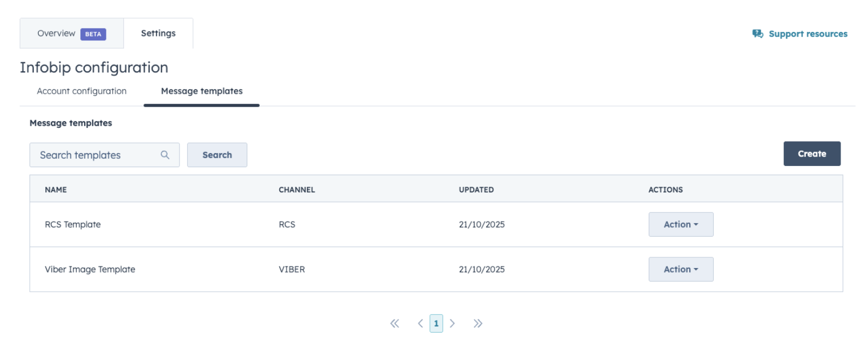
Task: Expand Action dropdown for Viber Image Template
Action: [x=681, y=269]
